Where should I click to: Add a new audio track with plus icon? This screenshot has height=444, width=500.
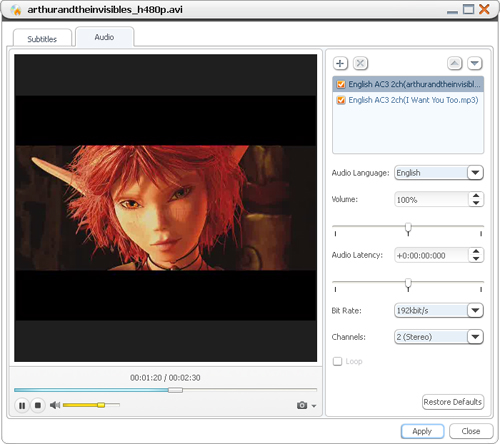coord(340,63)
